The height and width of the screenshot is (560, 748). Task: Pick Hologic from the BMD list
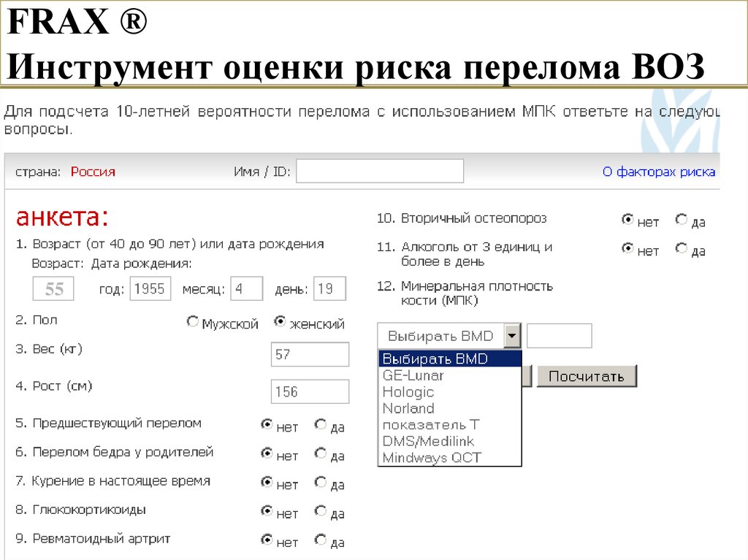coord(408,392)
